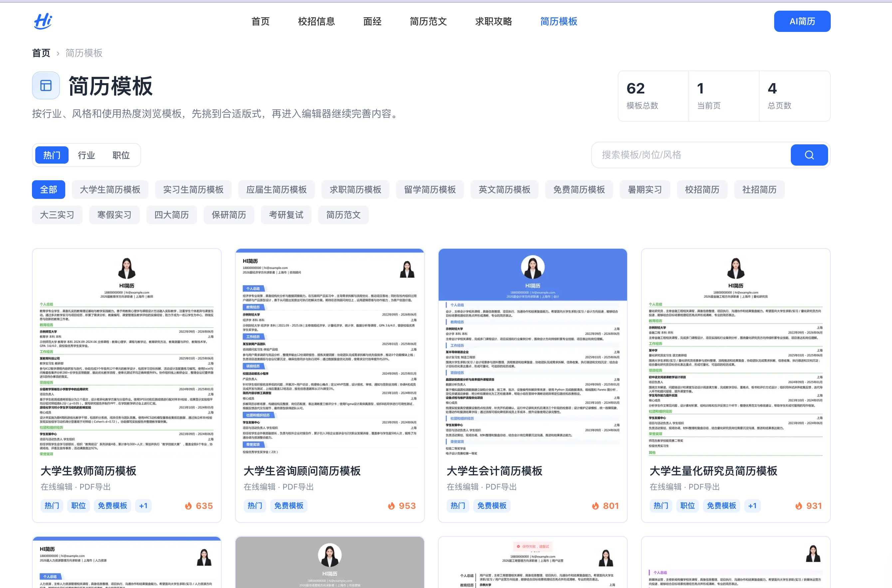Filter by 大学生简历模板
Image resolution: width=892 pixels, height=588 pixels.
click(x=110, y=189)
